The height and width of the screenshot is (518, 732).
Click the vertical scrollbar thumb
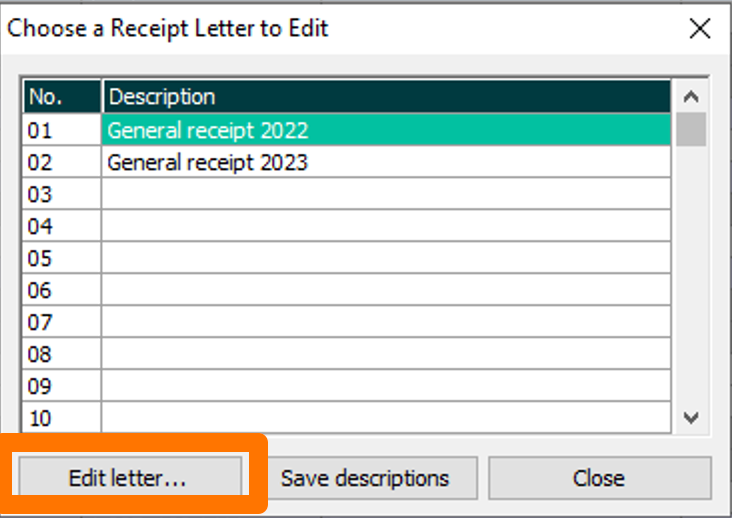pyautogui.click(x=691, y=129)
